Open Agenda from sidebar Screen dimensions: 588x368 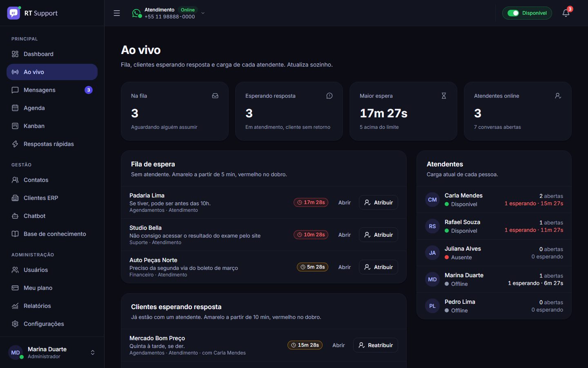click(x=52, y=108)
